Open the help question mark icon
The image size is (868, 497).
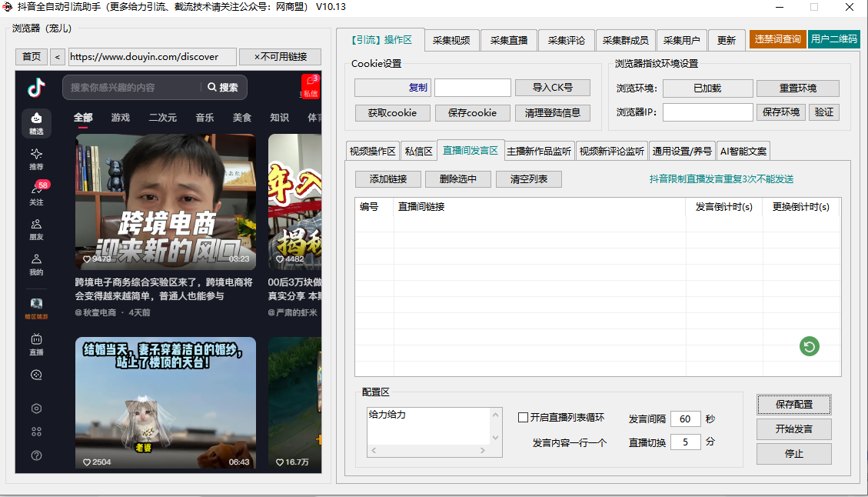click(x=37, y=455)
